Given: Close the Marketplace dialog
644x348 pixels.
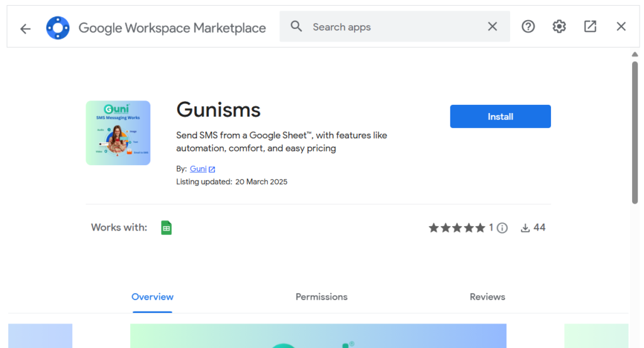Looking at the screenshot, I should click(621, 26).
